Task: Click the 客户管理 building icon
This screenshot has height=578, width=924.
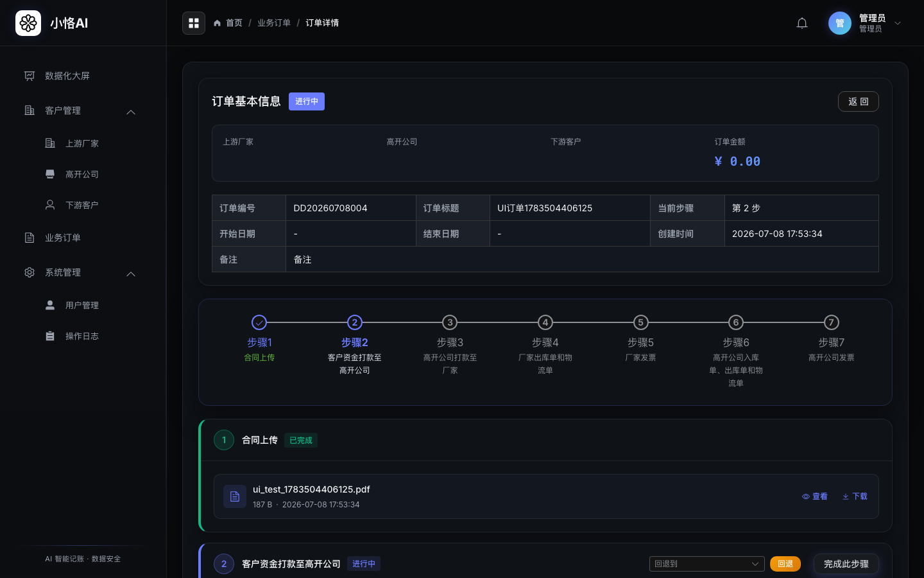Action: coord(30,110)
